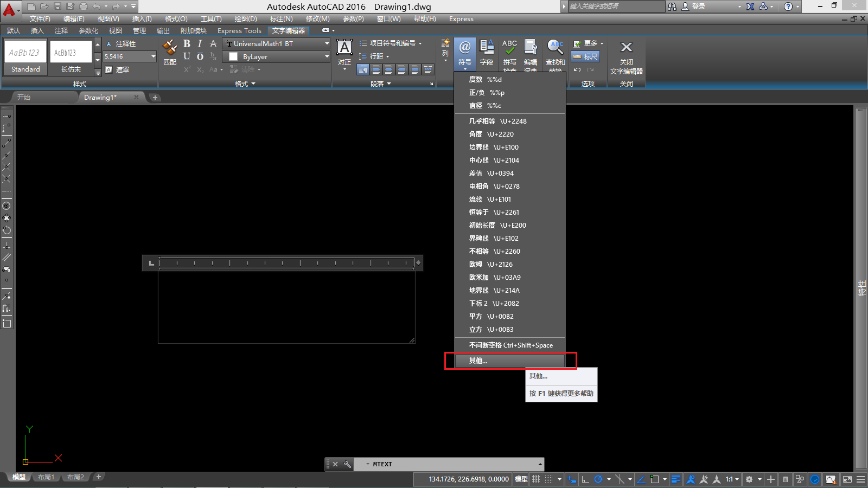Open annotation scale 1:1 dropdown
Screen dimensions: 868x488
(x=732, y=479)
